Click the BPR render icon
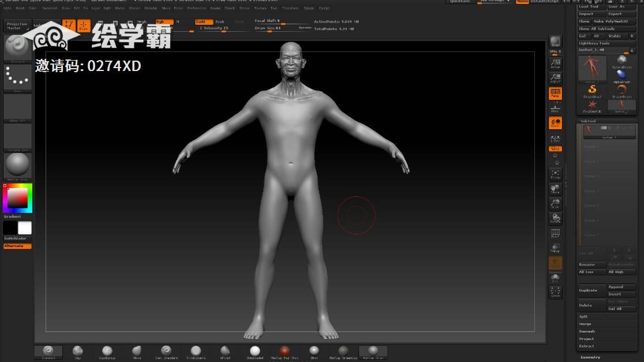This screenshot has height=362, width=644. click(x=555, y=42)
